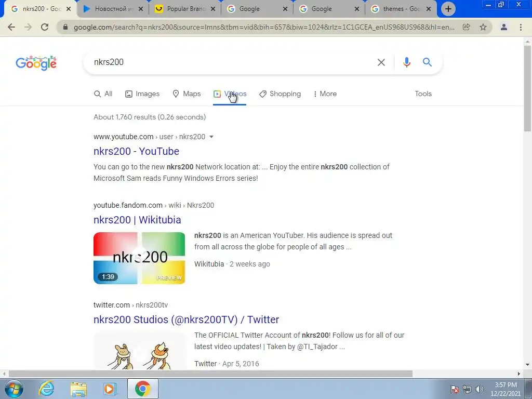Select the All search filter

pos(103,94)
